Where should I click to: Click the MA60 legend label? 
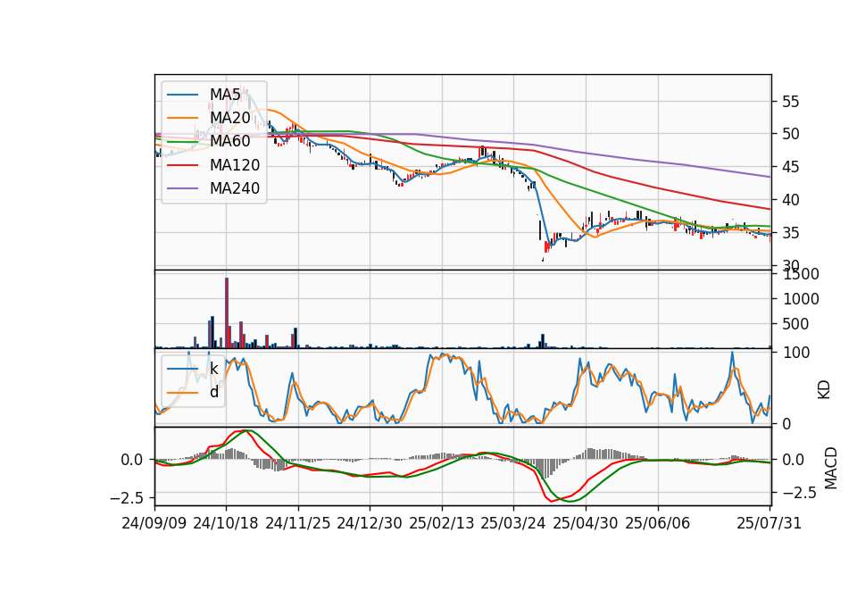(229, 142)
